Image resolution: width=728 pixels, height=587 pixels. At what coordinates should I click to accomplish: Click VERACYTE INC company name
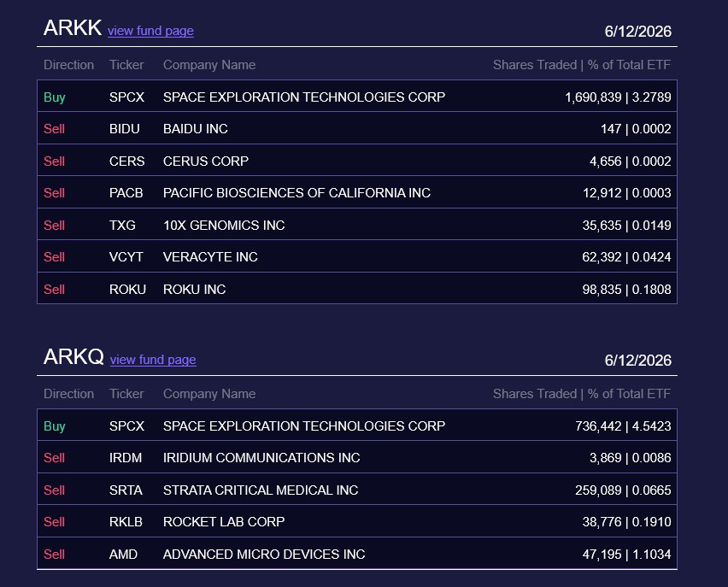(210, 257)
